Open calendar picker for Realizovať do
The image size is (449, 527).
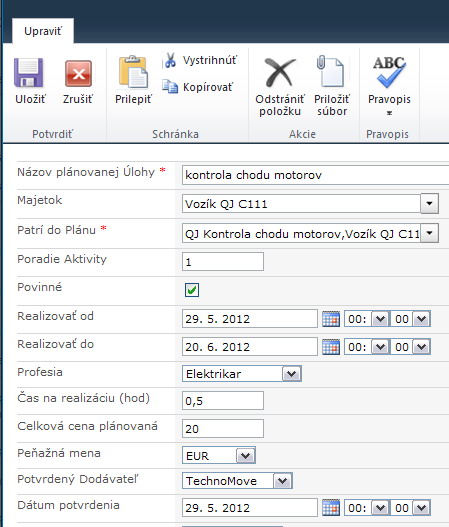tap(331, 347)
